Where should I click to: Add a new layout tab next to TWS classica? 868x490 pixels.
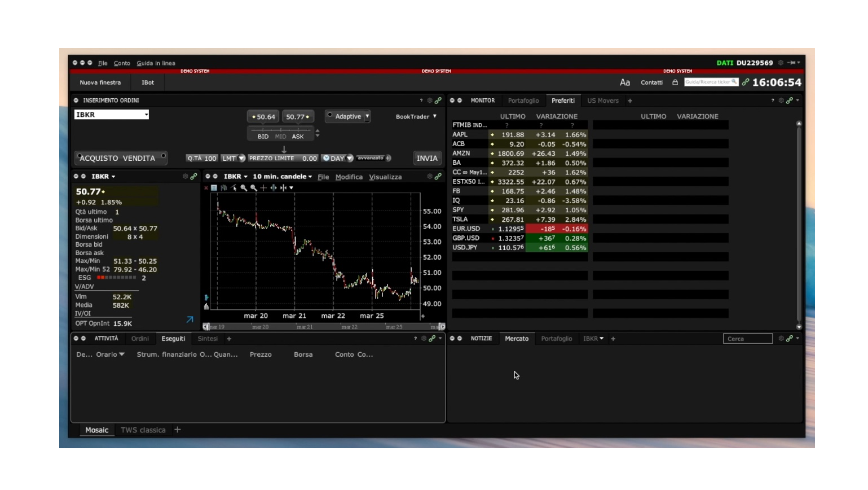click(178, 430)
